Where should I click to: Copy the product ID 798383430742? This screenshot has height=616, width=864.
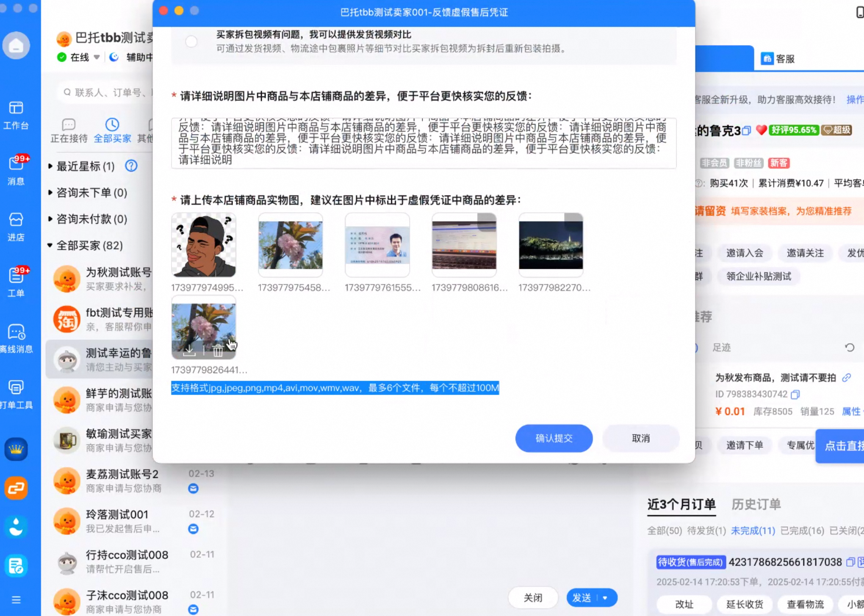[x=795, y=394]
